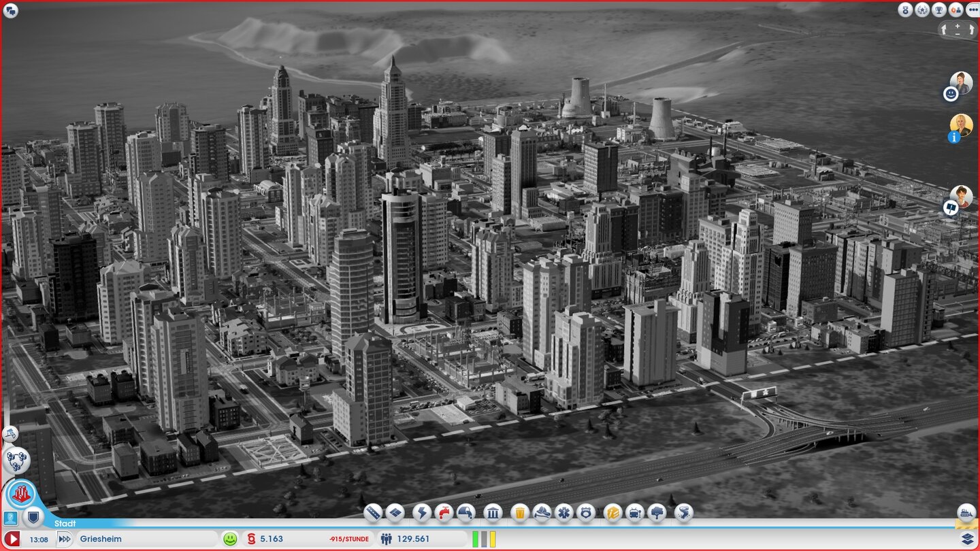Click the small playground icon on left edge
This screenshot has height=551, width=980.
click(10, 433)
